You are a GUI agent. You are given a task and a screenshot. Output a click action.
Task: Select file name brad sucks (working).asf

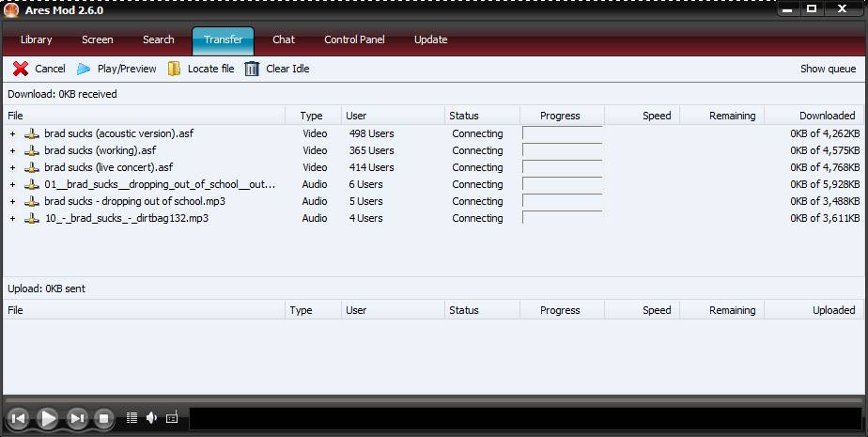101,150
